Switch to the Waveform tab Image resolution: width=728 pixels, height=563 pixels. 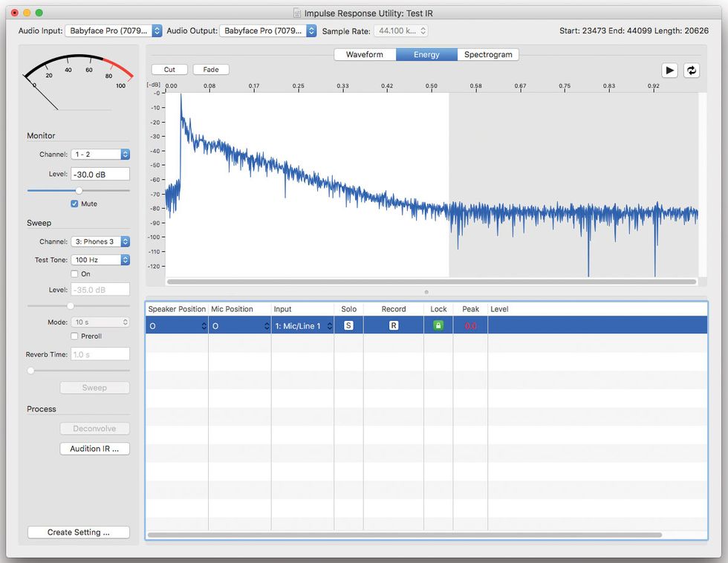(365, 54)
